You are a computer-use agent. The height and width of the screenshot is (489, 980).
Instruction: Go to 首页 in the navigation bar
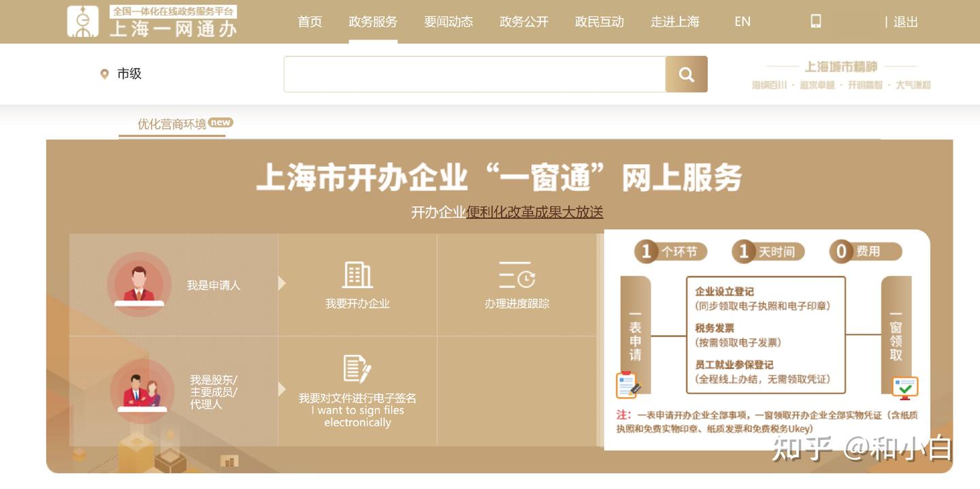[x=310, y=22]
